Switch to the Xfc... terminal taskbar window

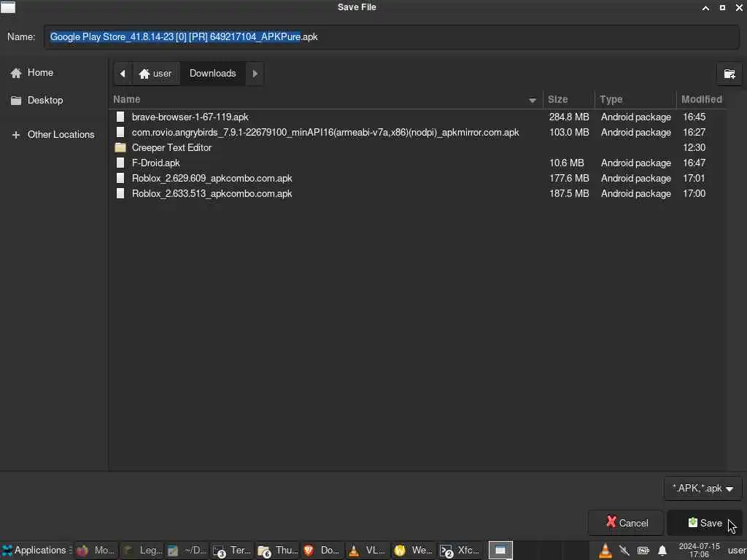coord(460,551)
